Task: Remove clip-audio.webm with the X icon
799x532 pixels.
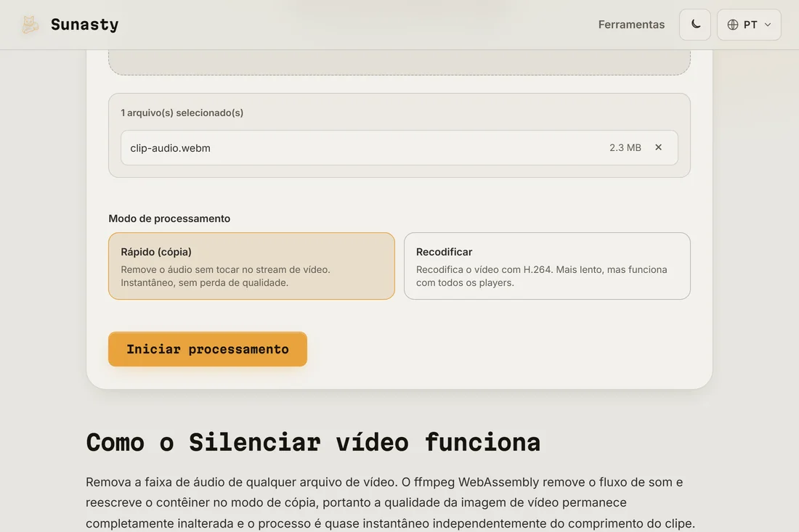Action: 658,147
